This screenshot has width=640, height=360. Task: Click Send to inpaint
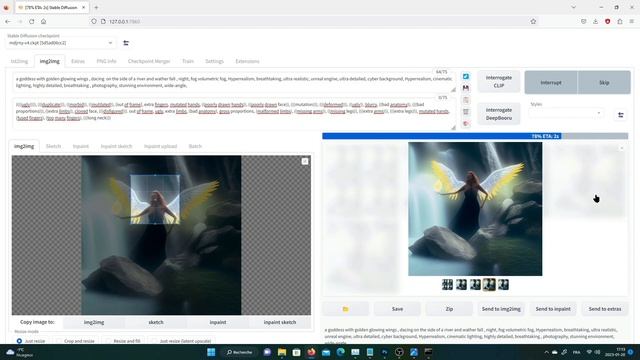coord(553,309)
